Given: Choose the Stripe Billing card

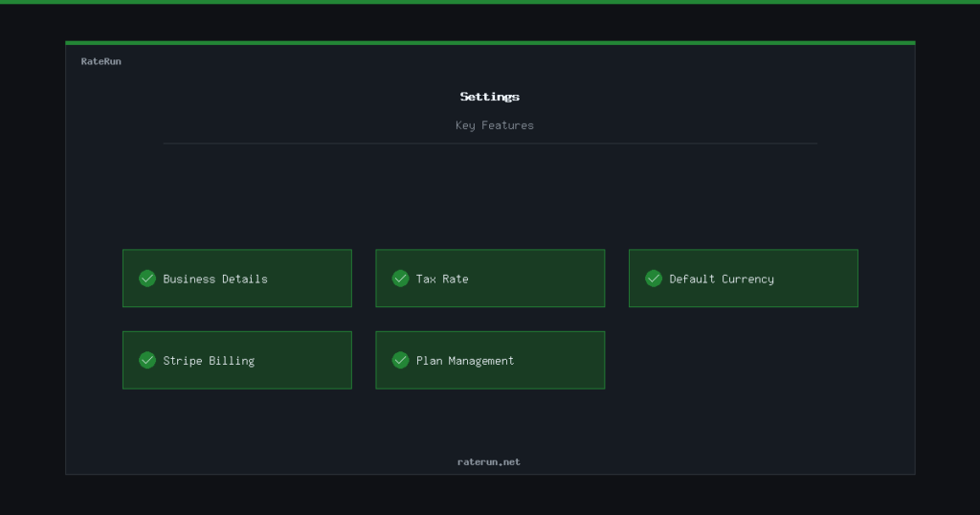Looking at the screenshot, I should point(237,360).
